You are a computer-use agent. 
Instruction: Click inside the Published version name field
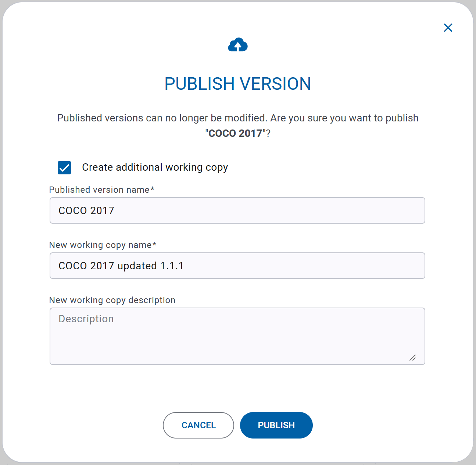[237, 210]
